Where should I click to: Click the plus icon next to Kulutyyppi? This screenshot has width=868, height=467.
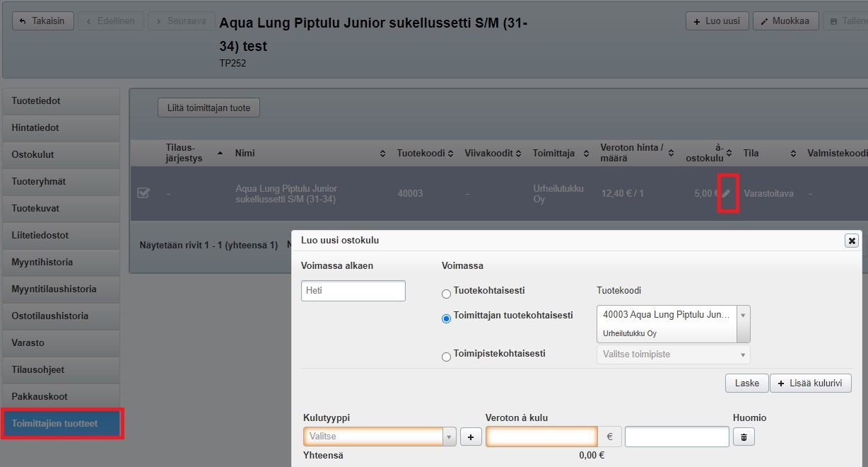(x=471, y=437)
